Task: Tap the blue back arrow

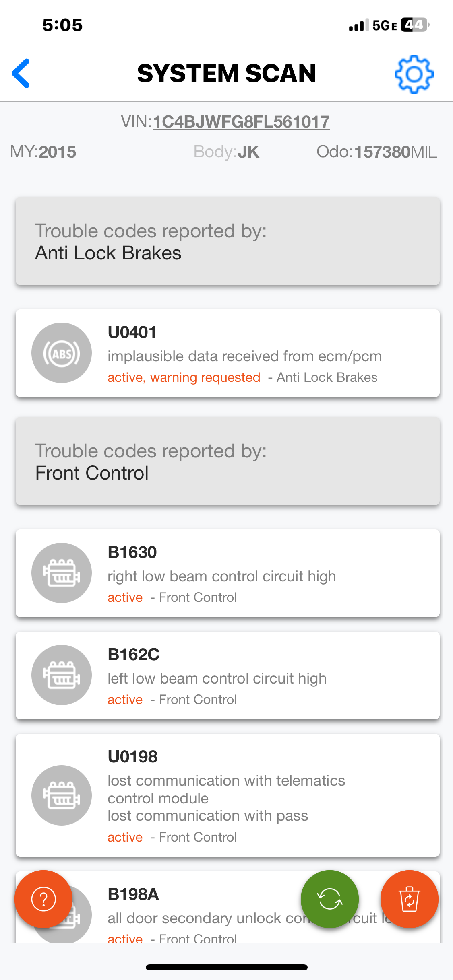Action: (x=21, y=73)
